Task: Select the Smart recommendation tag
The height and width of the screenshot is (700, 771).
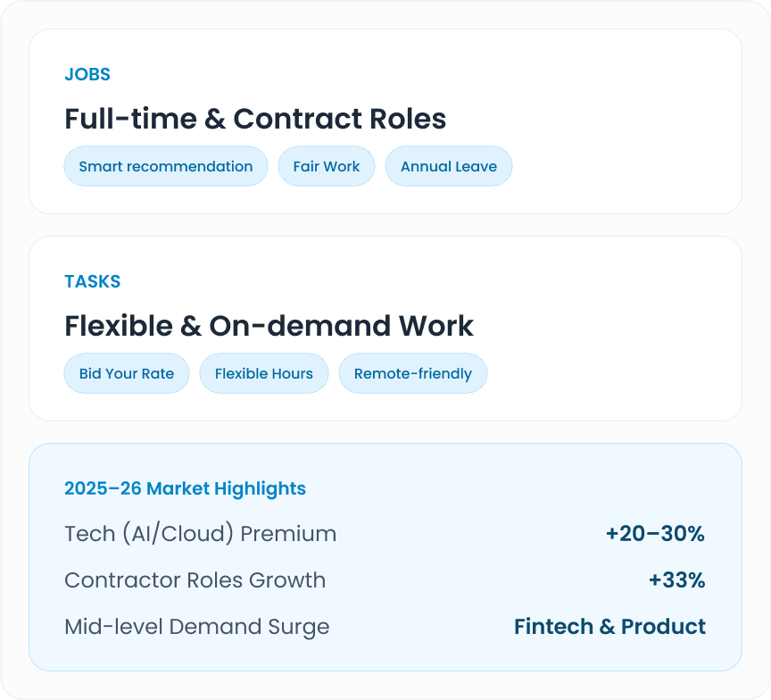Action: pos(166,166)
